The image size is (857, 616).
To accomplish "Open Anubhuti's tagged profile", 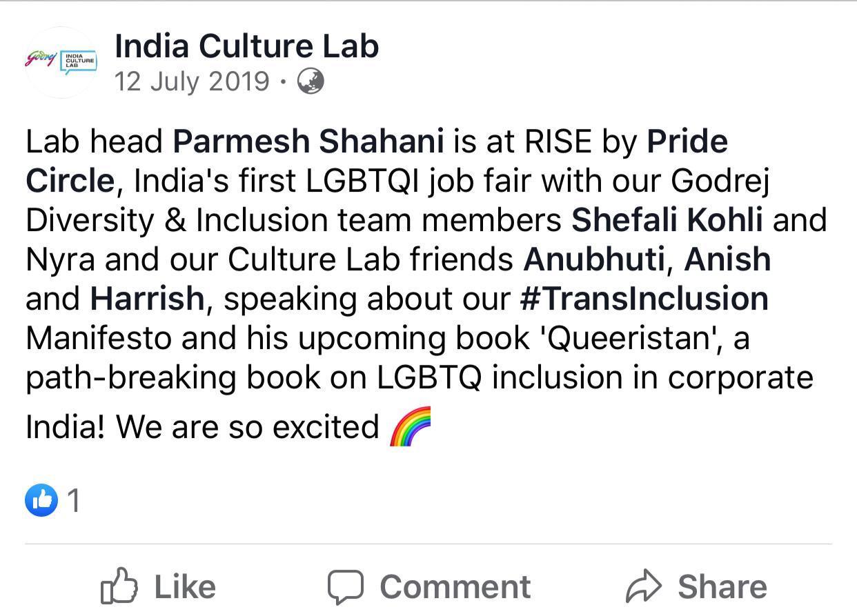I will pos(594,259).
